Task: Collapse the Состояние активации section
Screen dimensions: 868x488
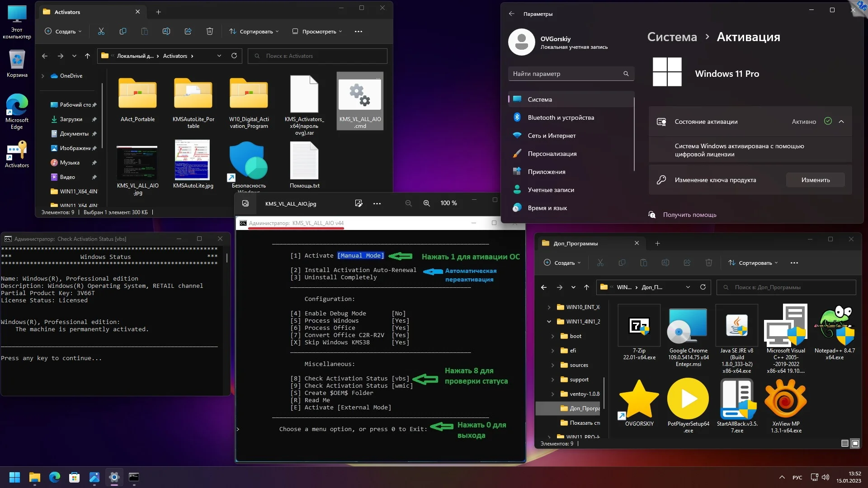Action: coord(841,121)
